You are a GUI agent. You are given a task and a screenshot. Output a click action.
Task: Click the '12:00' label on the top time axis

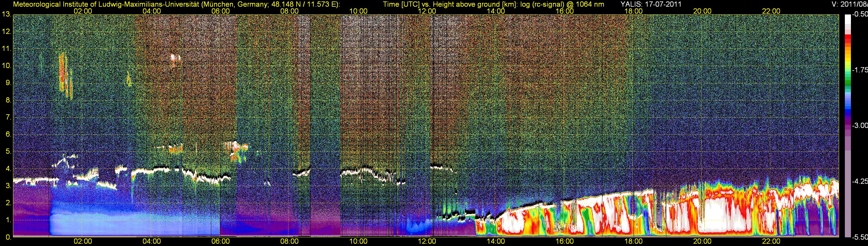[x=427, y=11]
